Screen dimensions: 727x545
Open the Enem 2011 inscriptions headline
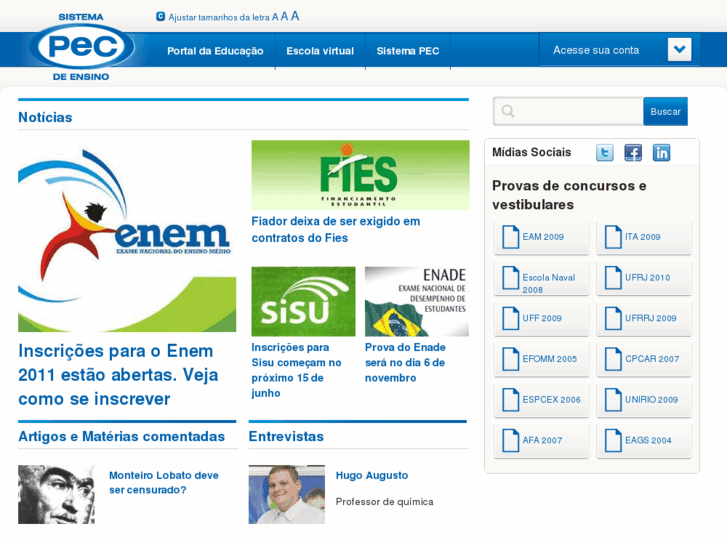coord(118,375)
